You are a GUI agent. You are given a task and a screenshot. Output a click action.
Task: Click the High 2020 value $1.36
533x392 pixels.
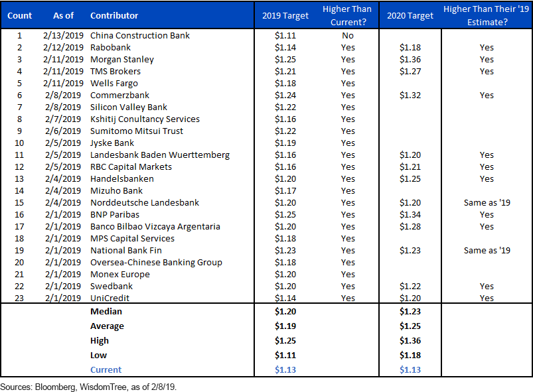[410, 341]
